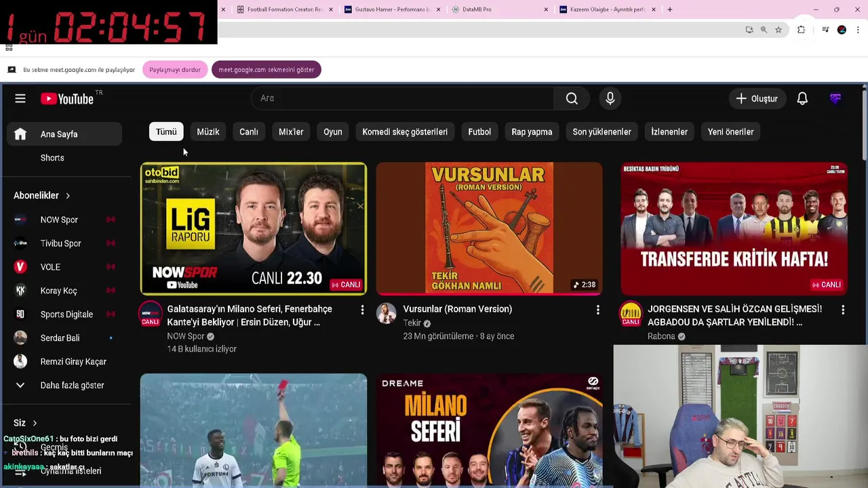868x488 pixels.
Task: Select the Komedi skeç gösterileri chip
Action: [405, 131]
